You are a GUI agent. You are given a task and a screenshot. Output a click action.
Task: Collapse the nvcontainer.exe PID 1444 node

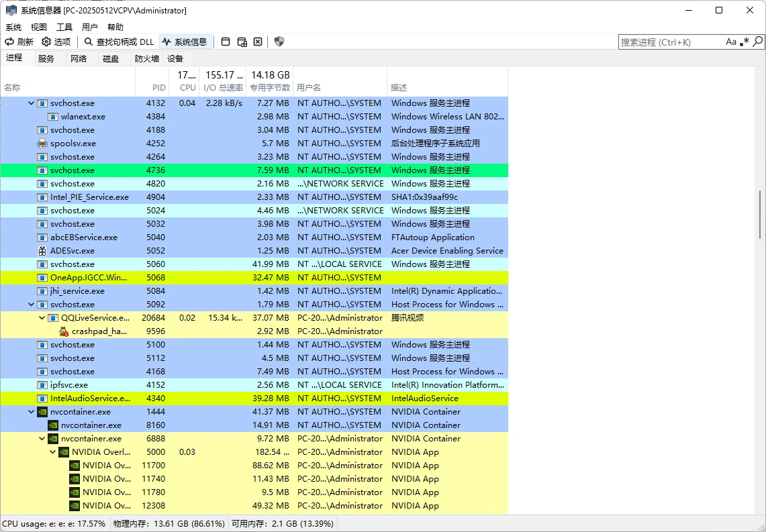31,411
